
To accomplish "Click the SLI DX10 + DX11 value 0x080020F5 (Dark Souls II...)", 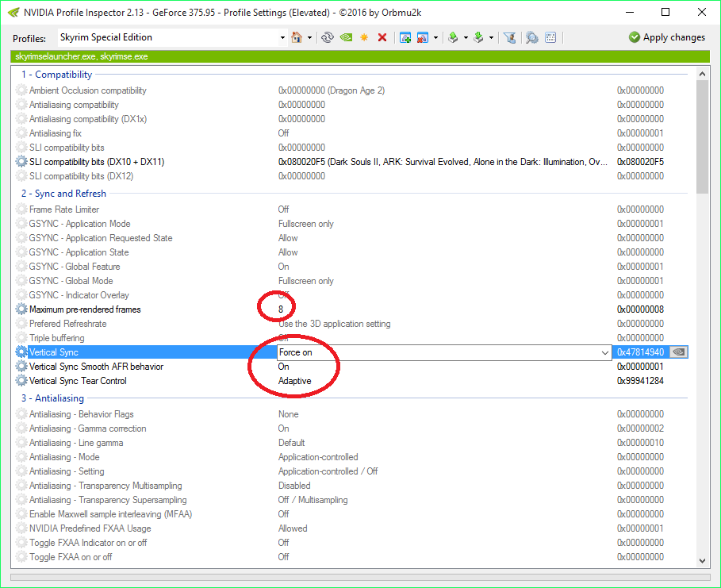I will tap(443, 162).
